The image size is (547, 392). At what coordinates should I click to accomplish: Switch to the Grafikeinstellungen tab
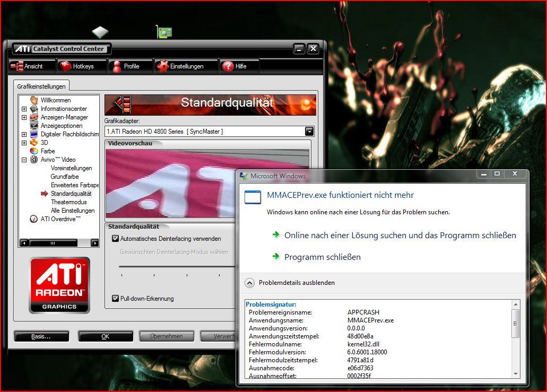(x=41, y=86)
